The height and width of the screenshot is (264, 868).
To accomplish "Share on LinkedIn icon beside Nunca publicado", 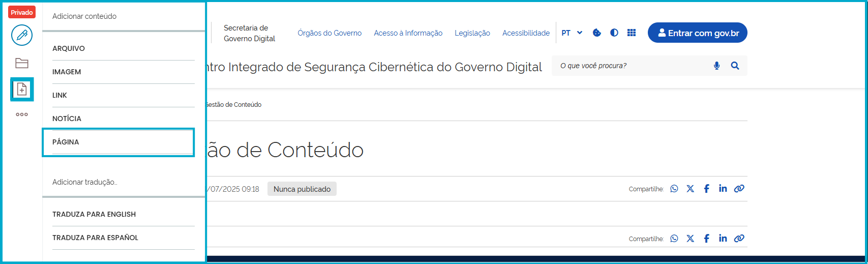I will click(x=723, y=189).
